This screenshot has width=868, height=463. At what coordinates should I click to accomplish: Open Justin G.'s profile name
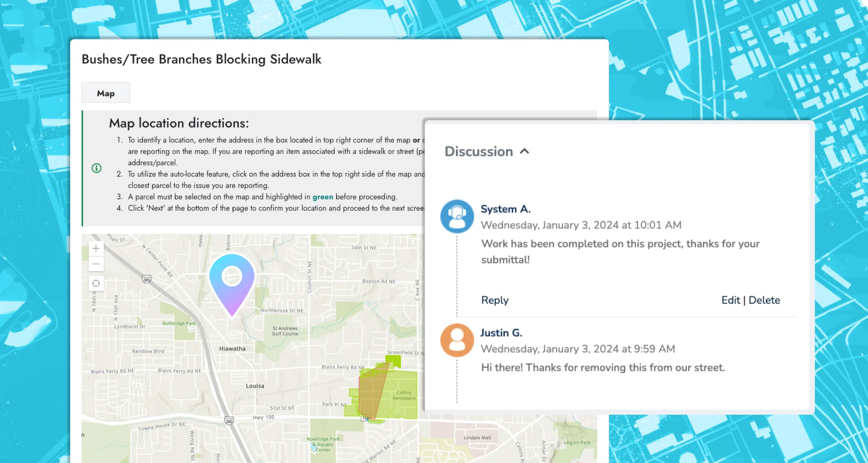(x=501, y=333)
